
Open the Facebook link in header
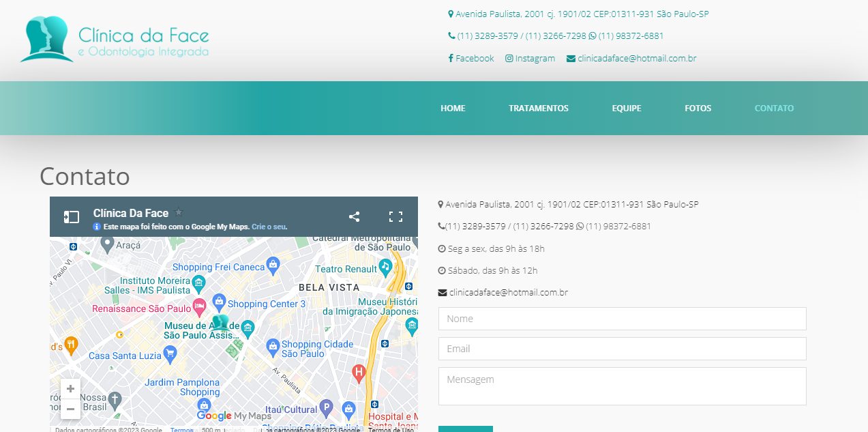coord(471,59)
